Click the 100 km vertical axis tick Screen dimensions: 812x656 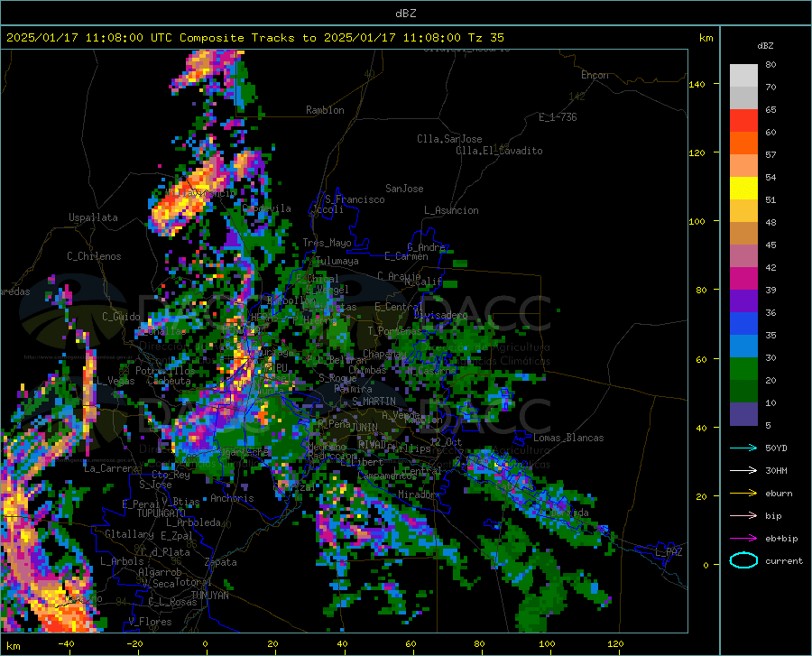click(697, 221)
